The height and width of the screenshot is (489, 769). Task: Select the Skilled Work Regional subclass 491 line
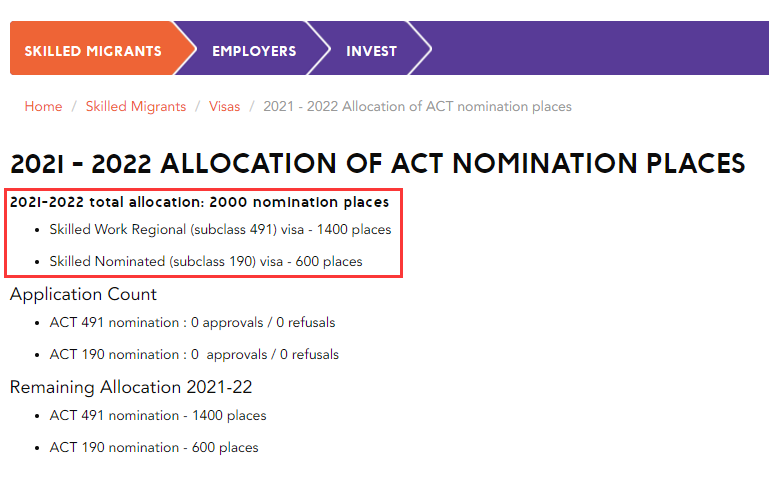coord(220,229)
